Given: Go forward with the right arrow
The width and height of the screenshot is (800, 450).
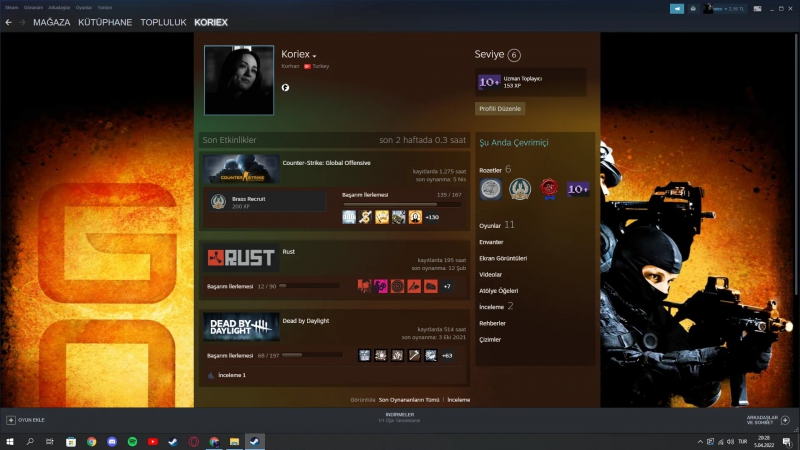Looking at the screenshot, I should (x=22, y=22).
